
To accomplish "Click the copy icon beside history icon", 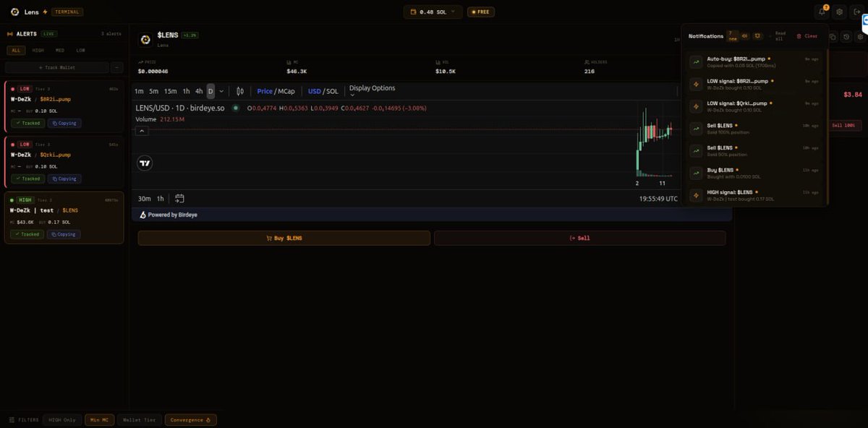I will click(833, 37).
